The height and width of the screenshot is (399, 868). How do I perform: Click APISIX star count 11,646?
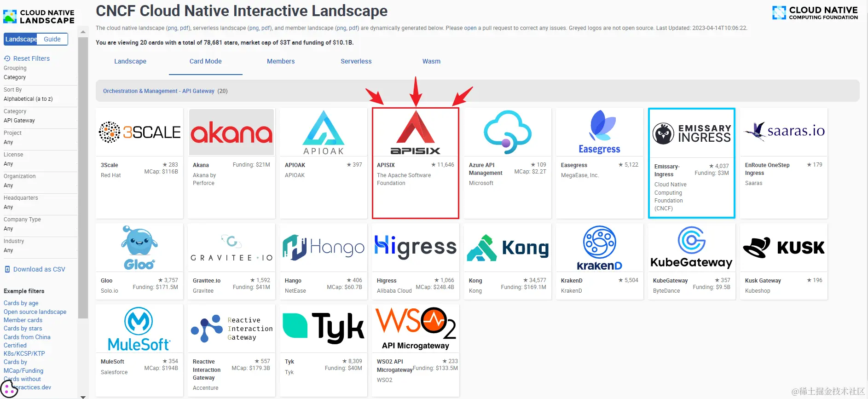tap(443, 165)
